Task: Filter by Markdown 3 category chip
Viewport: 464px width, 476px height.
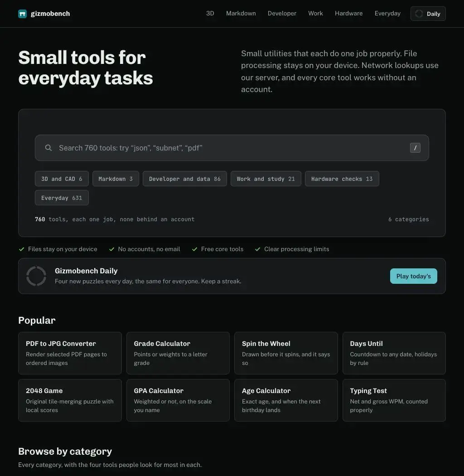Action: [116, 179]
